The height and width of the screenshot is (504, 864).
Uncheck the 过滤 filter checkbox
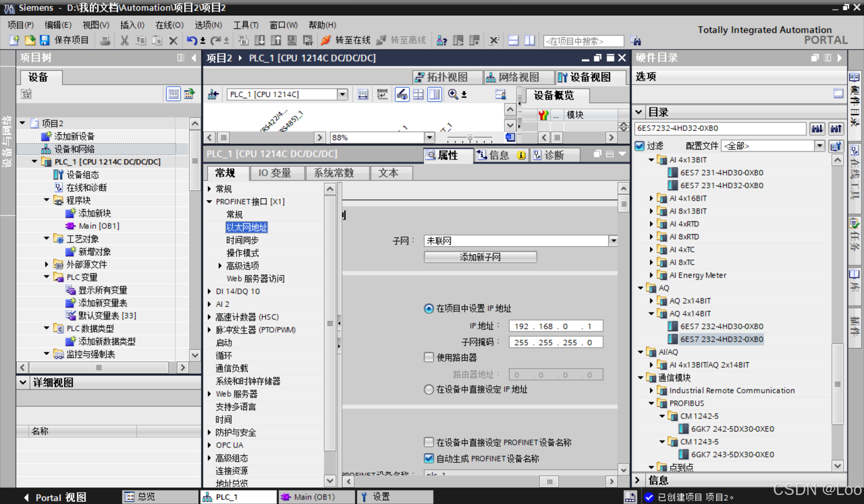[x=640, y=146]
